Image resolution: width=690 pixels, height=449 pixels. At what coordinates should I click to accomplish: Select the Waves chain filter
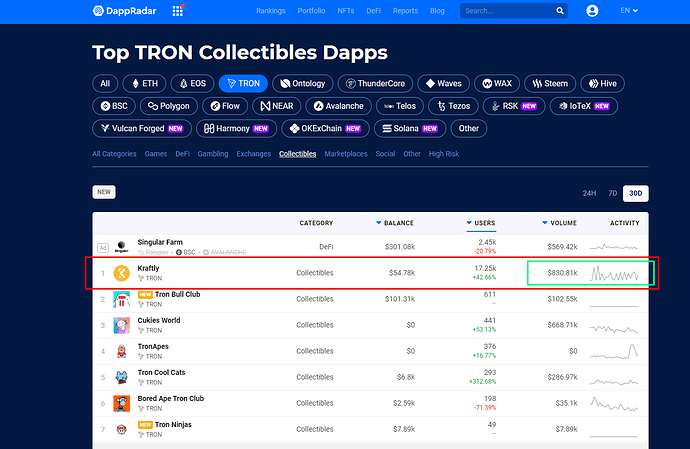444,84
